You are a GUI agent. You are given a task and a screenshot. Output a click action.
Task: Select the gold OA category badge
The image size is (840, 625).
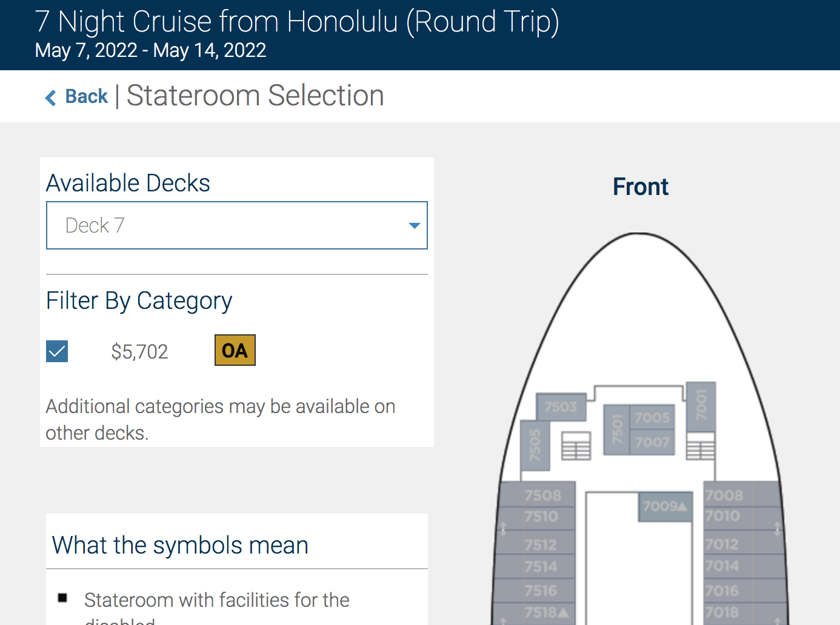(x=235, y=350)
